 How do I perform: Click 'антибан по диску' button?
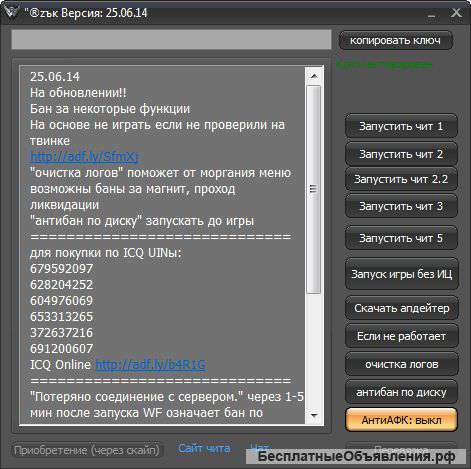click(401, 392)
